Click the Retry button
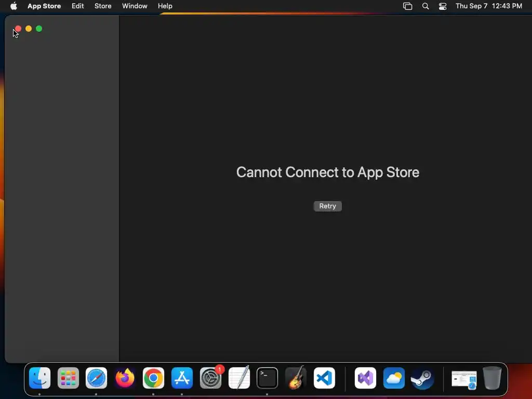 (327, 206)
